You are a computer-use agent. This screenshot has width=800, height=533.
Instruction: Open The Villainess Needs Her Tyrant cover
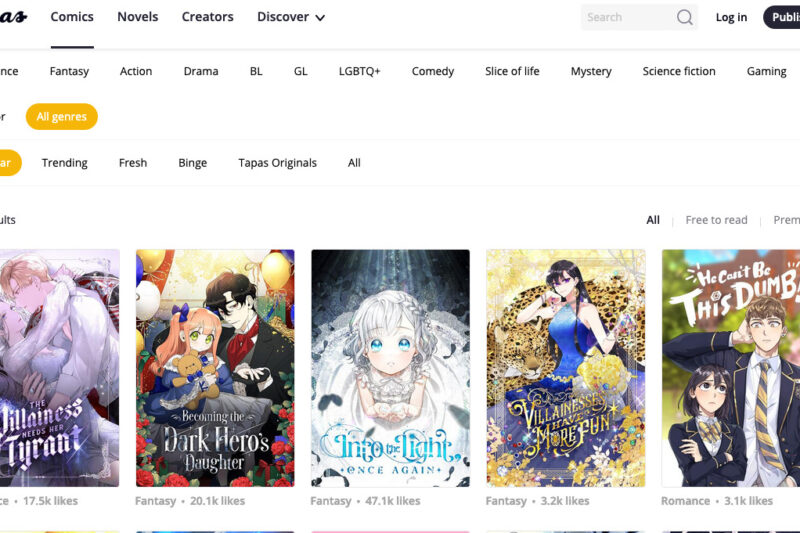[x=60, y=368]
